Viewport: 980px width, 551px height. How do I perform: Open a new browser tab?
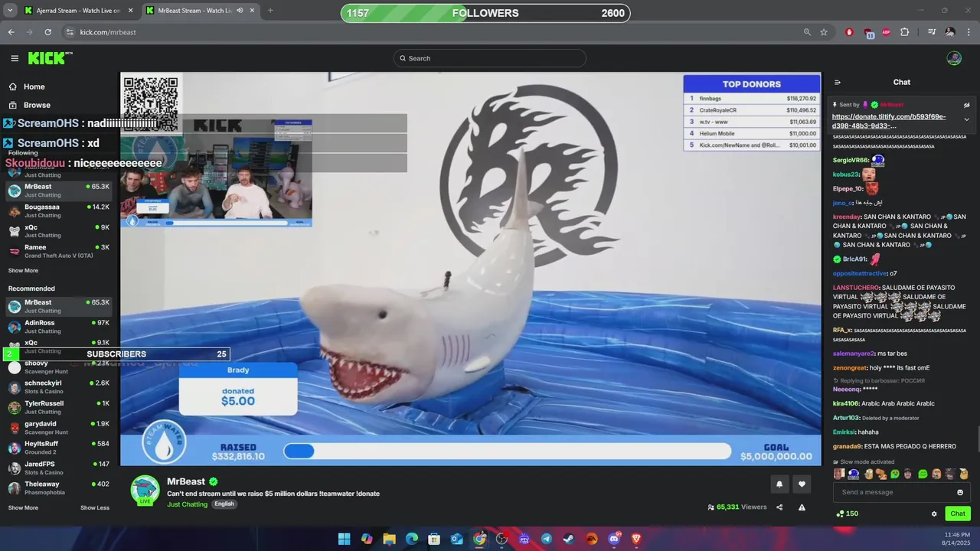[x=270, y=11]
